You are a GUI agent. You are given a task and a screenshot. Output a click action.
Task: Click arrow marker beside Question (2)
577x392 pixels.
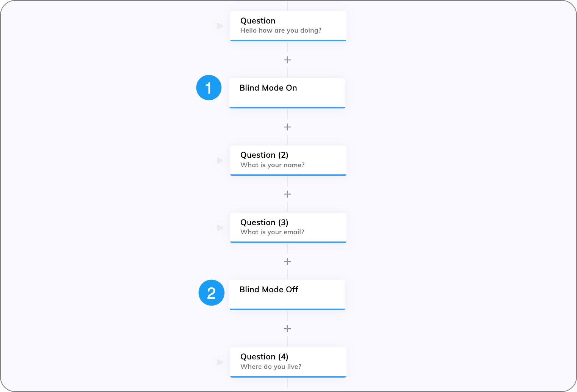[220, 160]
